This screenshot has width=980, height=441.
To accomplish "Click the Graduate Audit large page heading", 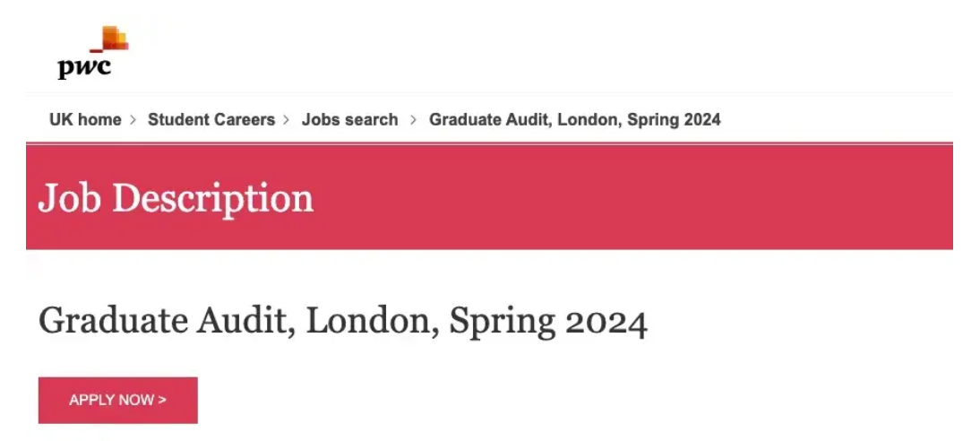I will 342,322.
